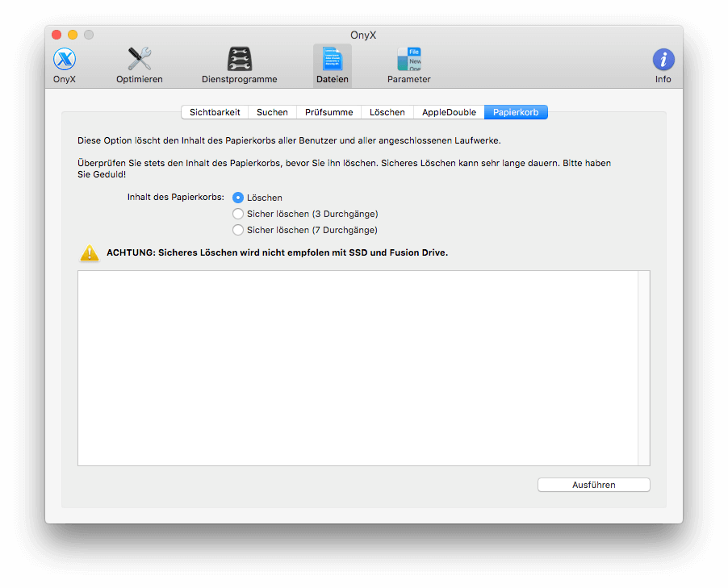Open the Prüfsumme tab
The image size is (728, 588).
329,112
